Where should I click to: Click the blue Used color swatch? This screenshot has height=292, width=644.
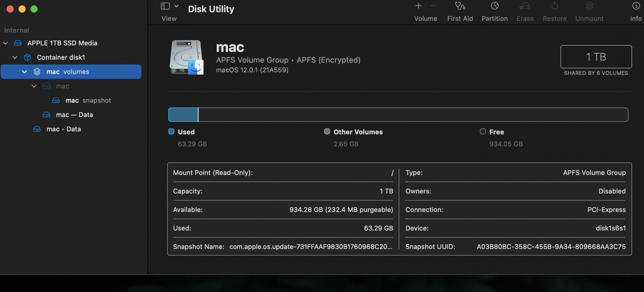(x=171, y=131)
